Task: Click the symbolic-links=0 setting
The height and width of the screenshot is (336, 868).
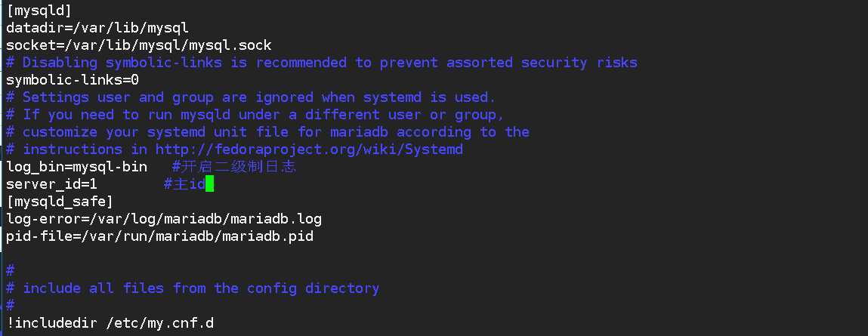Action: click(x=73, y=80)
